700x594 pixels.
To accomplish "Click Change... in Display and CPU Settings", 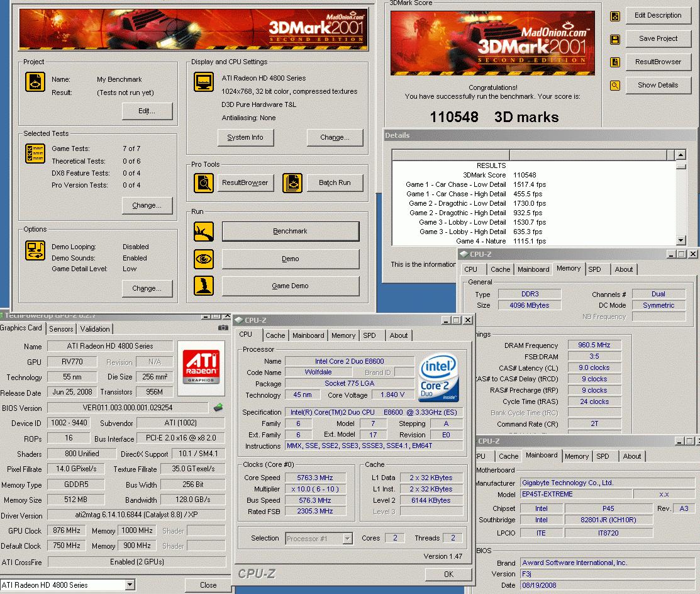I will pyautogui.click(x=335, y=138).
